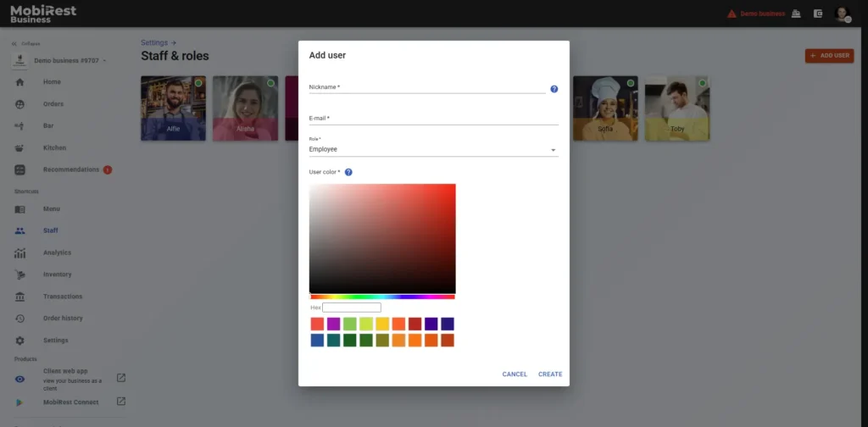The height and width of the screenshot is (427, 868).
Task: Click the Hex color value field
Action: (352, 308)
